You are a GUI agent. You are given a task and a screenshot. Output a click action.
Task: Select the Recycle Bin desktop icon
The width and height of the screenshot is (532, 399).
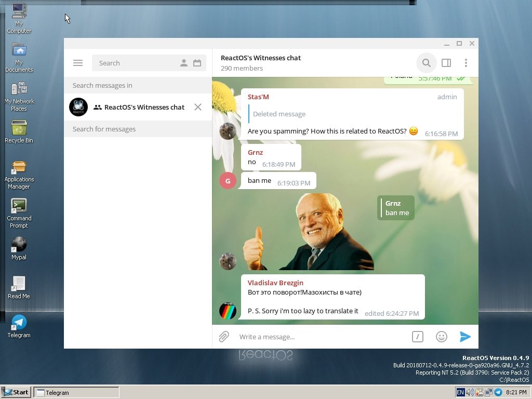pyautogui.click(x=19, y=131)
